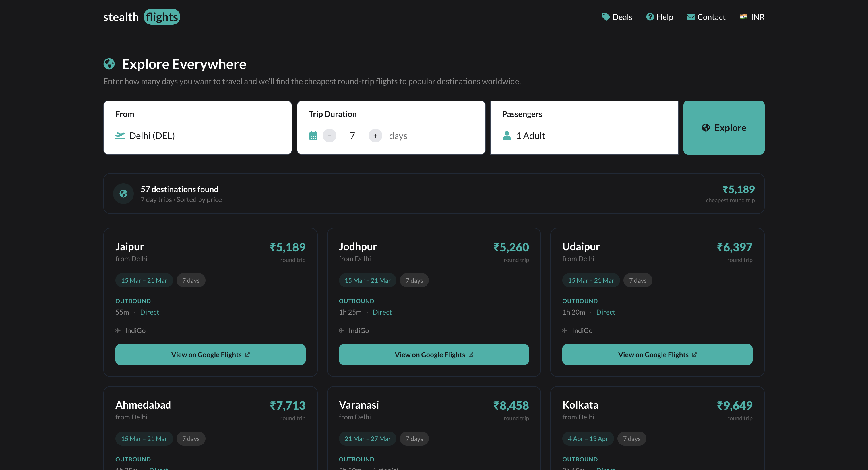
Task: Click the external link icon on Udaipur button
Action: point(694,354)
